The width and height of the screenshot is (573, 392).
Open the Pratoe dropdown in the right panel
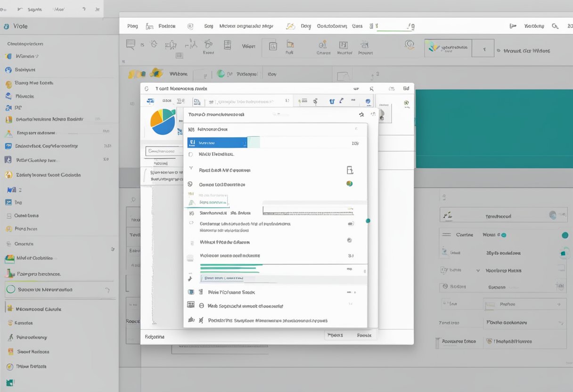point(524,304)
